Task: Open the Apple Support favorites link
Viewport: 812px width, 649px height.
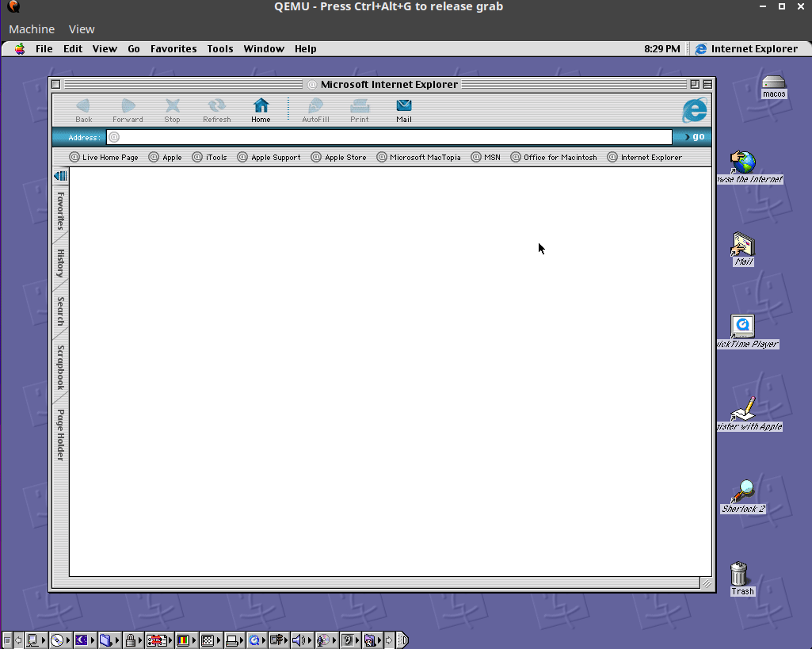Action: (269, 157)
